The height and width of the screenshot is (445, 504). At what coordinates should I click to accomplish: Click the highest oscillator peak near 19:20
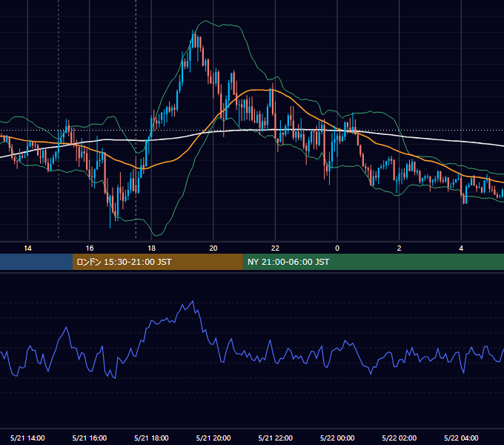point(193,301)
